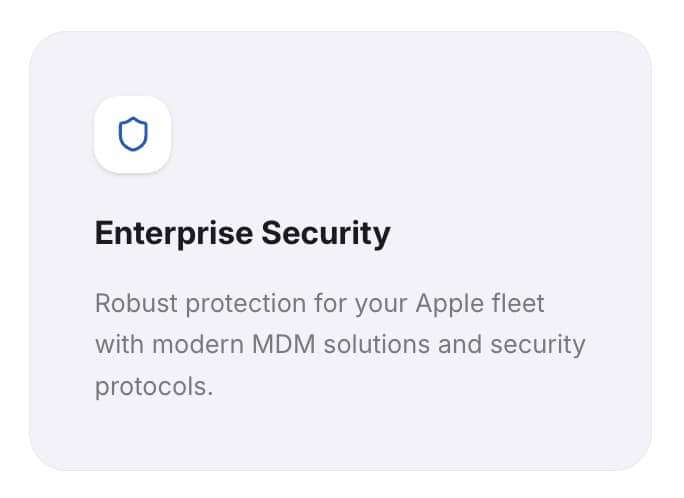Click the word "protocols." in the description
Image resolution: width=684 pixels, height=498 pixels.
click(x=154, y=386)
